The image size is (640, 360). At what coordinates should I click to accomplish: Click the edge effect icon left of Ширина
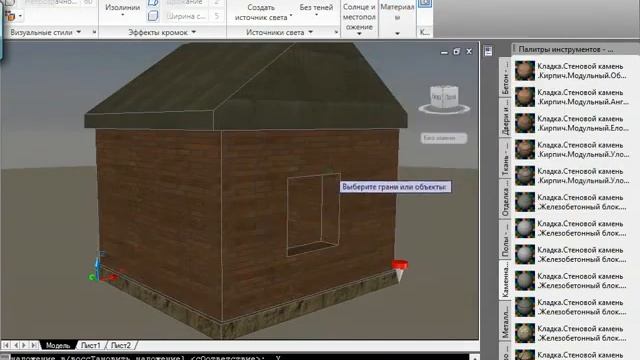click(x=153, y=16)
